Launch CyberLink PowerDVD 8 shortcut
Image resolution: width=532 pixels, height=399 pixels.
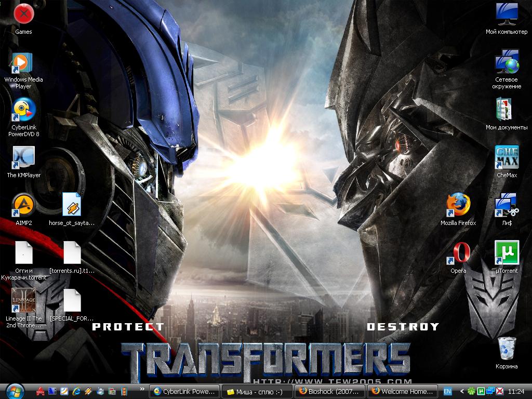(x=23, y=110)
